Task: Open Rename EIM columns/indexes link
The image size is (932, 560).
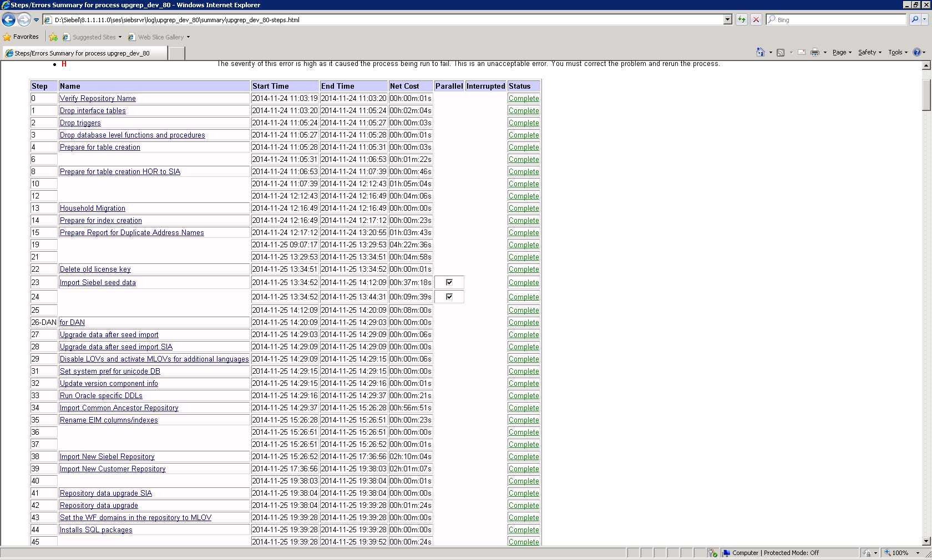Action: point(109,420)
